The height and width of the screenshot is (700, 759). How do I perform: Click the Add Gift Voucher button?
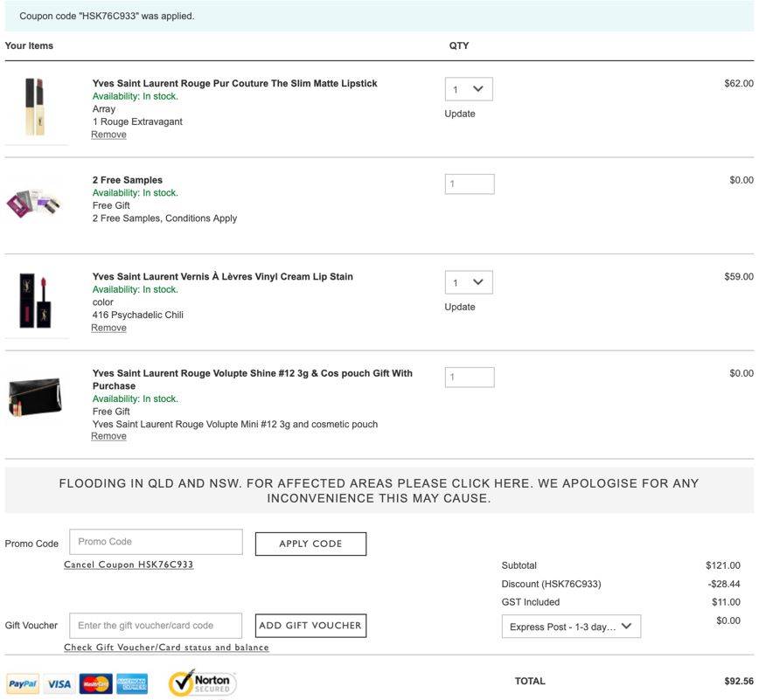click(x=310, y=626)
